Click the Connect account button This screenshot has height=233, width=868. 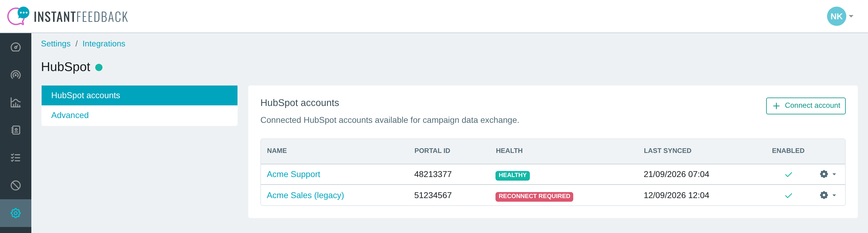(x=806, y=106)
